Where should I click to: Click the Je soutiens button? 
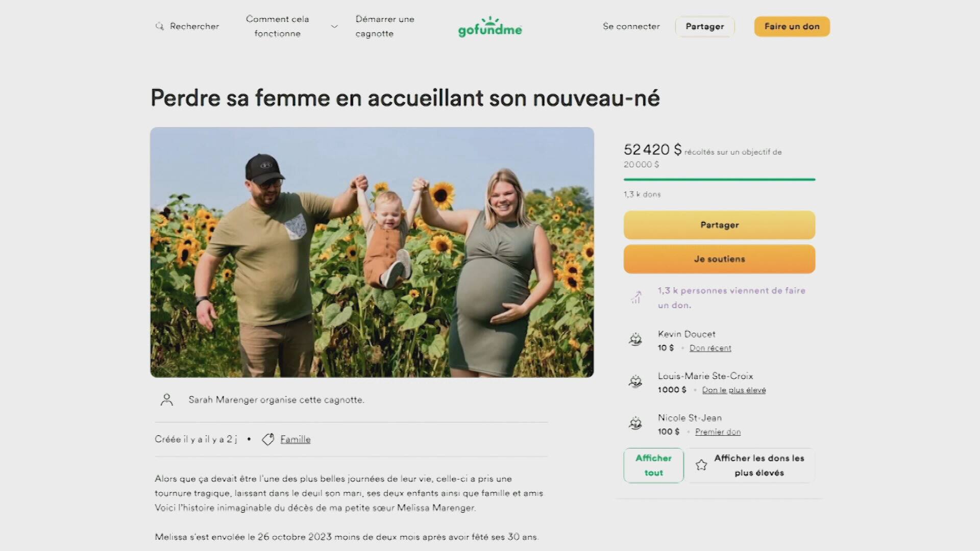(x=719, y=259)
